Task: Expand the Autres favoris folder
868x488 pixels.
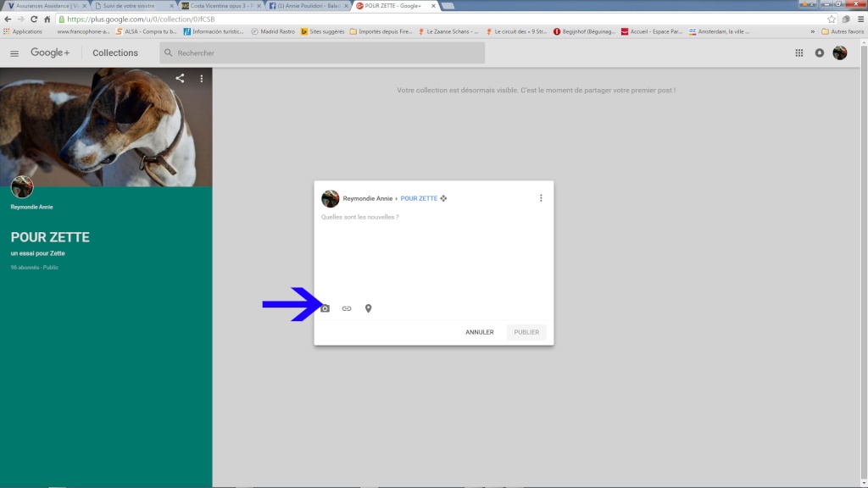Action: coord(843,31)
